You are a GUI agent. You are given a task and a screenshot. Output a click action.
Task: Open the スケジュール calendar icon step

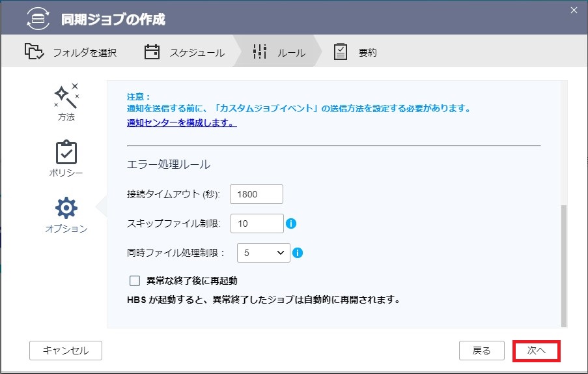[152, 51]
